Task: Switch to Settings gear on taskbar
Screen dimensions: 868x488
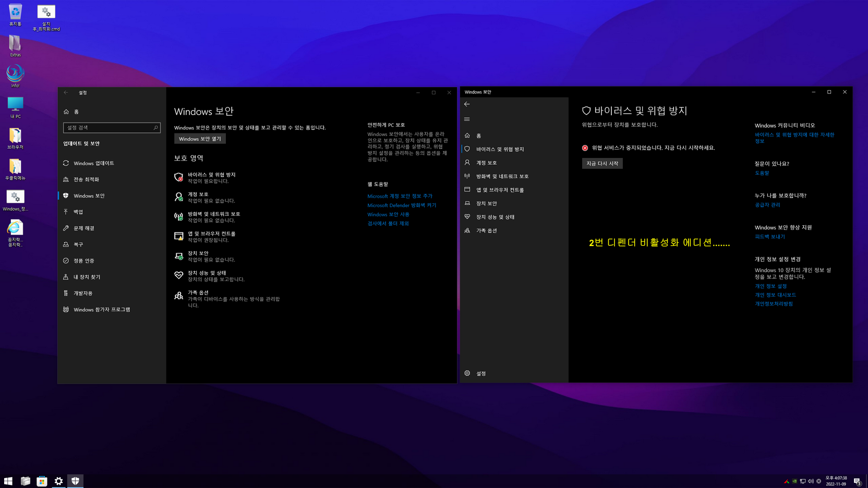Action: (x=58, y=481)
